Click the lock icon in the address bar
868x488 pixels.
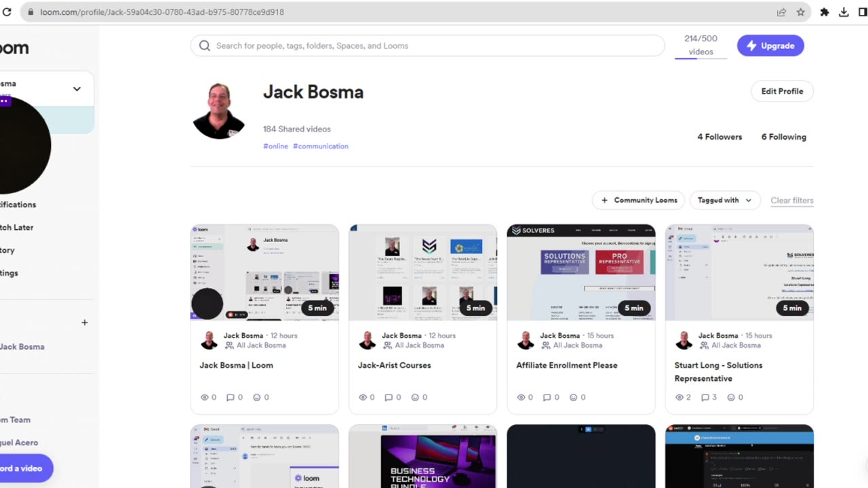pos(31,12)
